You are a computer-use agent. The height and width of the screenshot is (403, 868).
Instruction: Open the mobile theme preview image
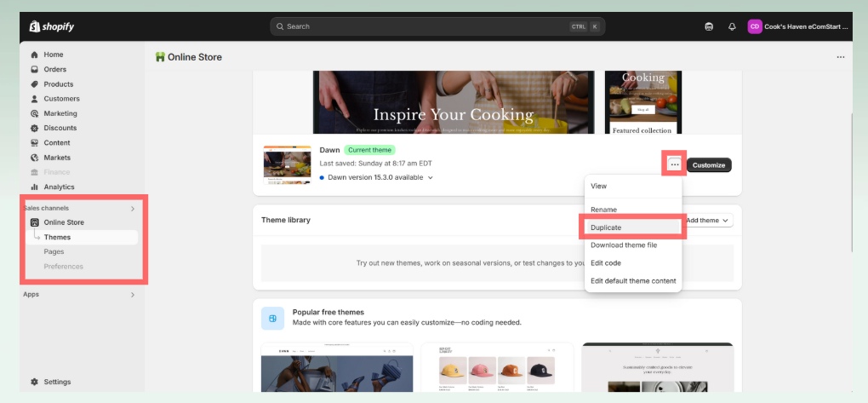pos(643,102)
